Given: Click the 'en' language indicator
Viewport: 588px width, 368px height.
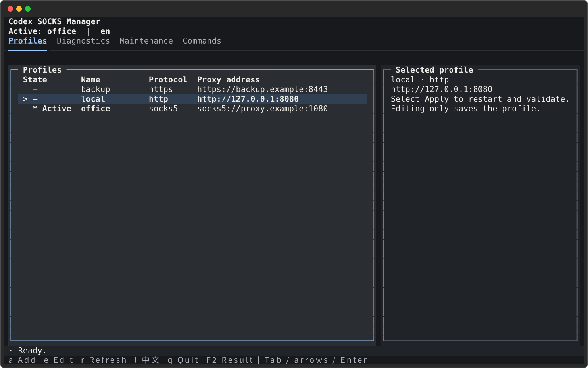Looking at the screenshot, I should tap(105, 31).
